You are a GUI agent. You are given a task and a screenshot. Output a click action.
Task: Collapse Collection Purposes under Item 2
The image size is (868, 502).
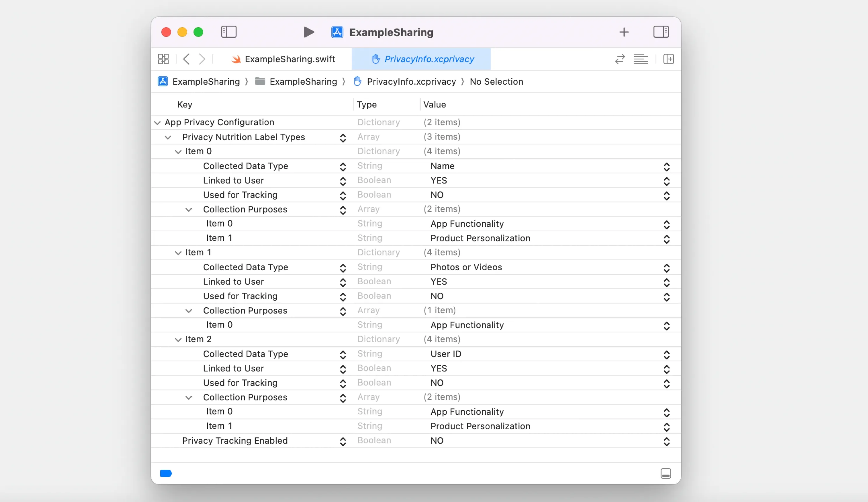189,398
